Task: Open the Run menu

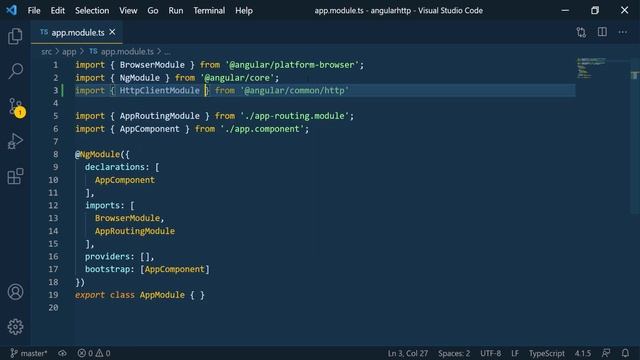Action: [x=176, y=11]
